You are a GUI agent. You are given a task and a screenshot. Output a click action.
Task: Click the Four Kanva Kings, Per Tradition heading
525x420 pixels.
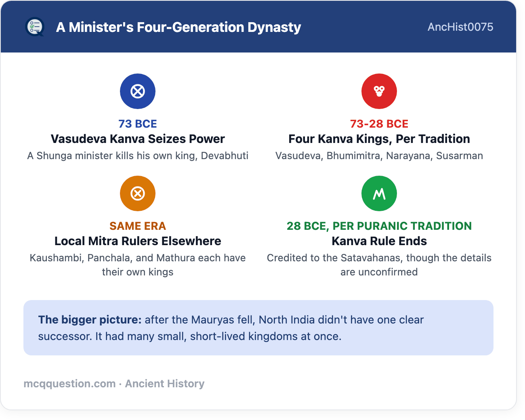point(379,139)
